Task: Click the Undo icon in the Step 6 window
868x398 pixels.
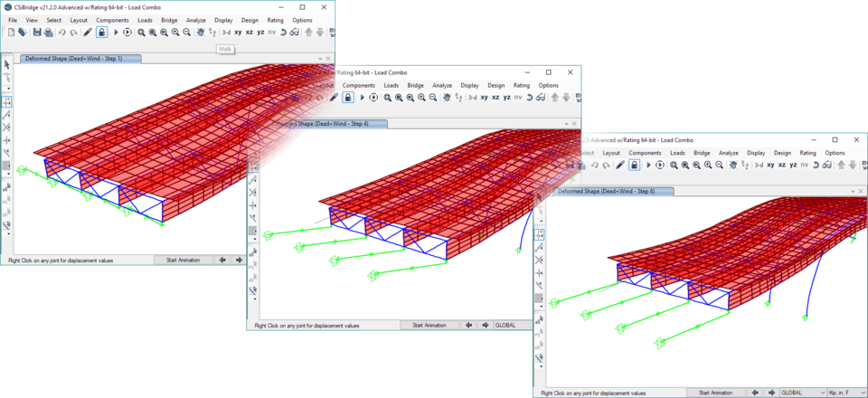Action: tap(595, 166)
